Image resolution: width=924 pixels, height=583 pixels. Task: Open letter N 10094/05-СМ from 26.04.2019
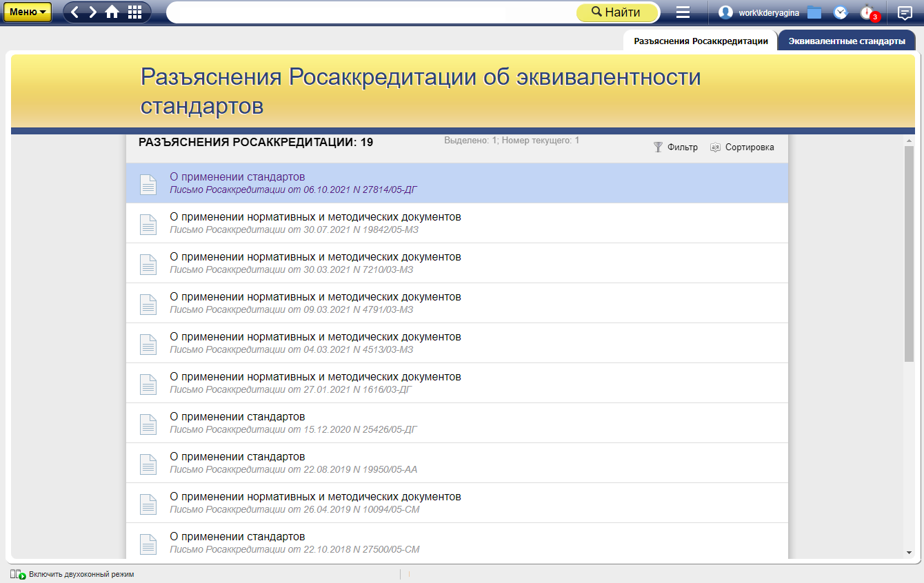(456, 503)
